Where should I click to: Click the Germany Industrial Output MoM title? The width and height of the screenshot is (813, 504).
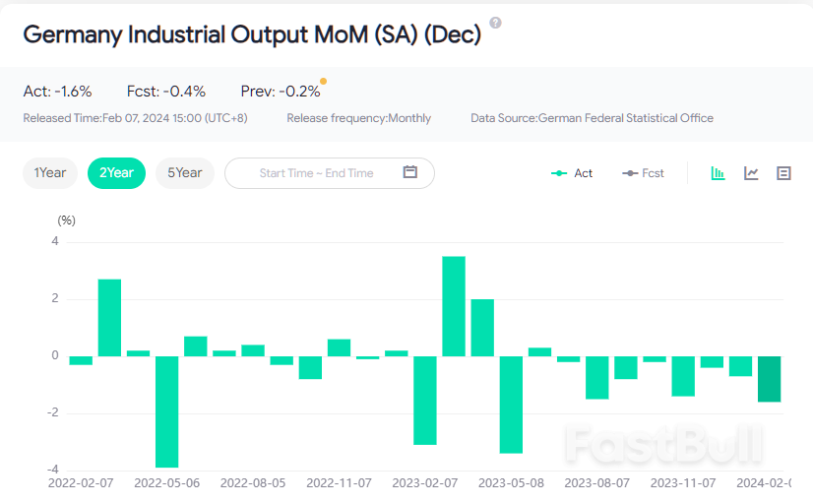(x=252, y=34)
